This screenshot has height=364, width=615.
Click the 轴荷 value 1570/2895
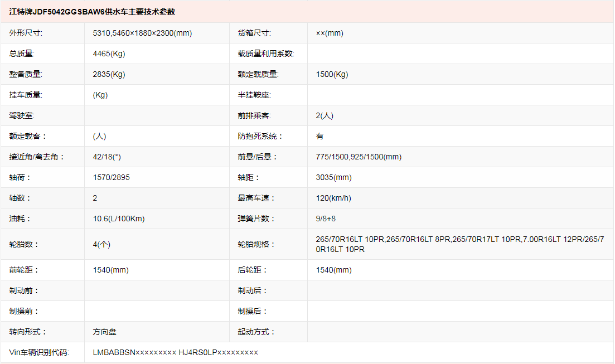point(111,177)
